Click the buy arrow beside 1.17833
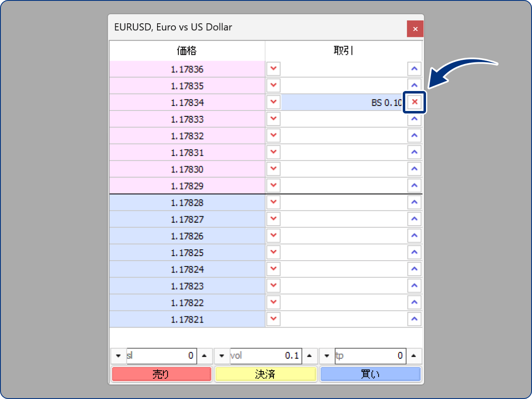The image size is (532, 399). (x=414, y=118)
